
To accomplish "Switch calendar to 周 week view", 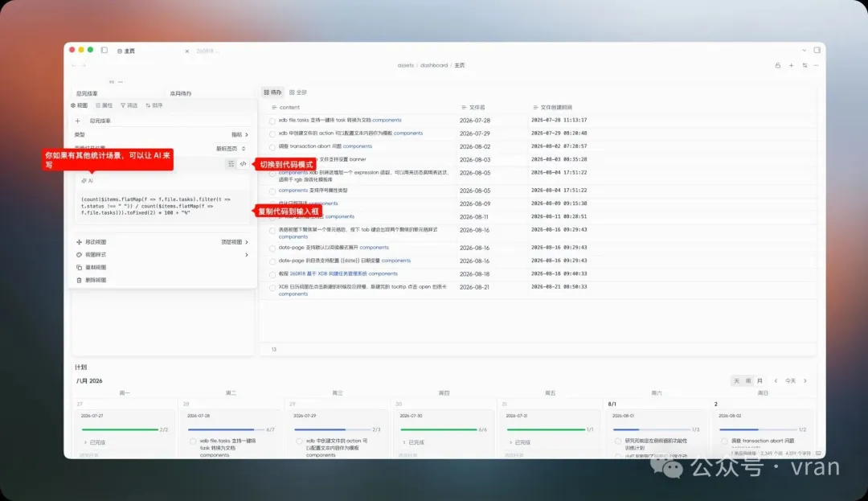I will point(748,381).
